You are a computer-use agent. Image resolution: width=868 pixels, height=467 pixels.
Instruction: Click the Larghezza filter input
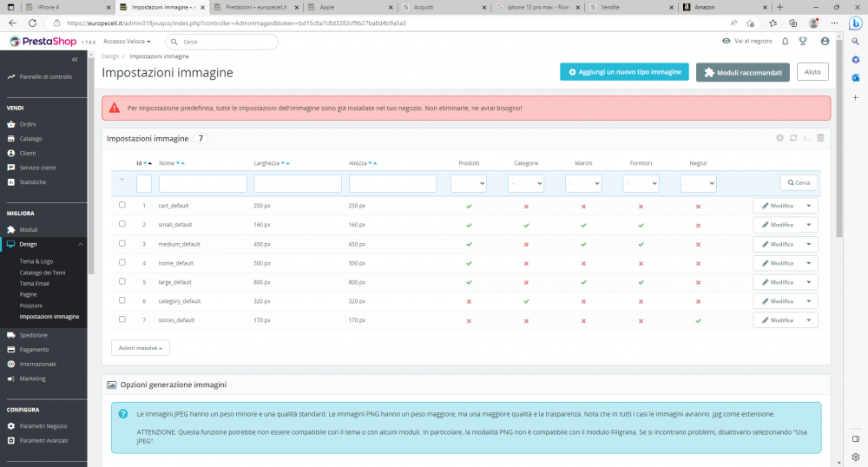(297, 183)
